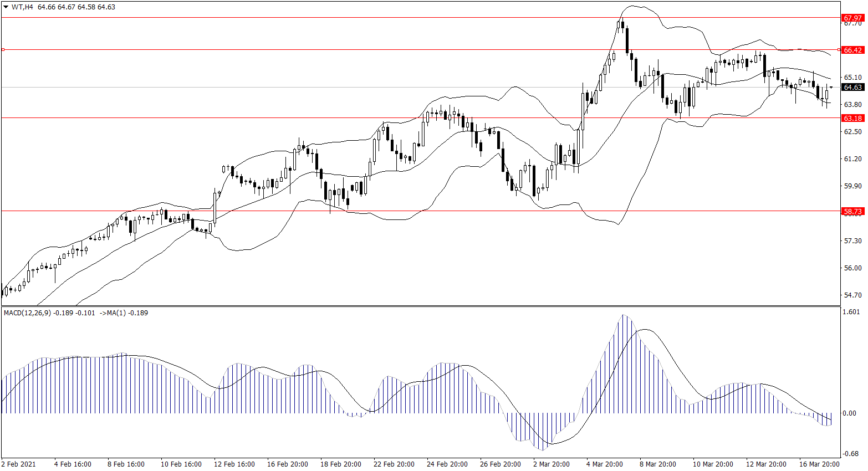This screenshot has width=868, height=471.
Task: Grab the left handle of the 66.42 line
Action: (x=3, y=50)
